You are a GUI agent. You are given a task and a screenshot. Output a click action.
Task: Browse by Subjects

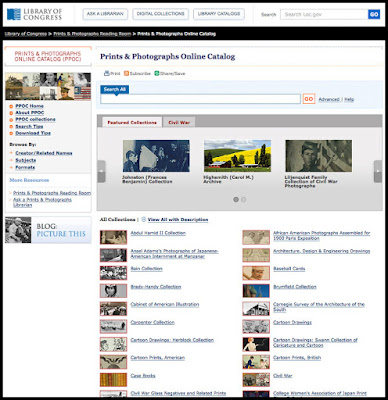(25, 160)
